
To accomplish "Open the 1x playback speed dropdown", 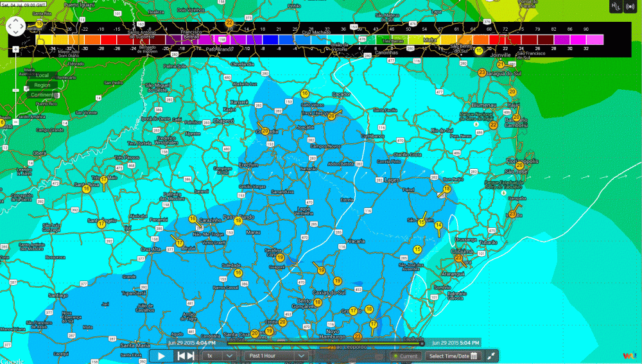I will tap(220, 356).
